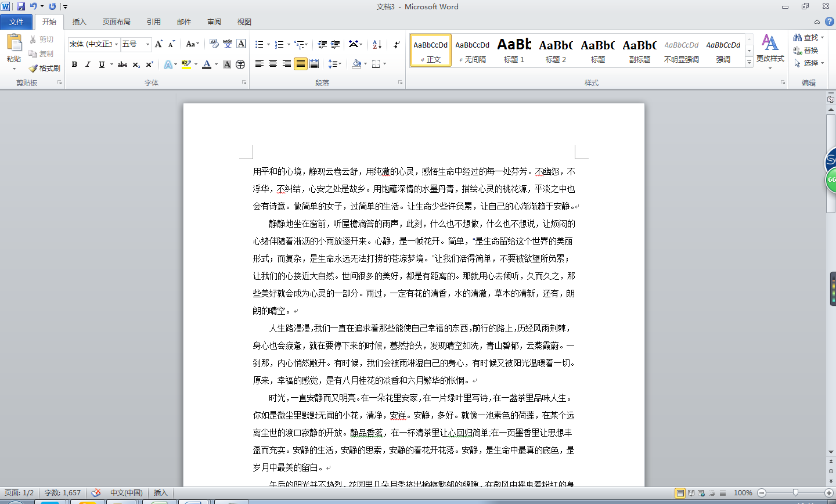This screenshot has height=504, width=836.
Task: Click the Character Border icon
Action: click(241, 44)
